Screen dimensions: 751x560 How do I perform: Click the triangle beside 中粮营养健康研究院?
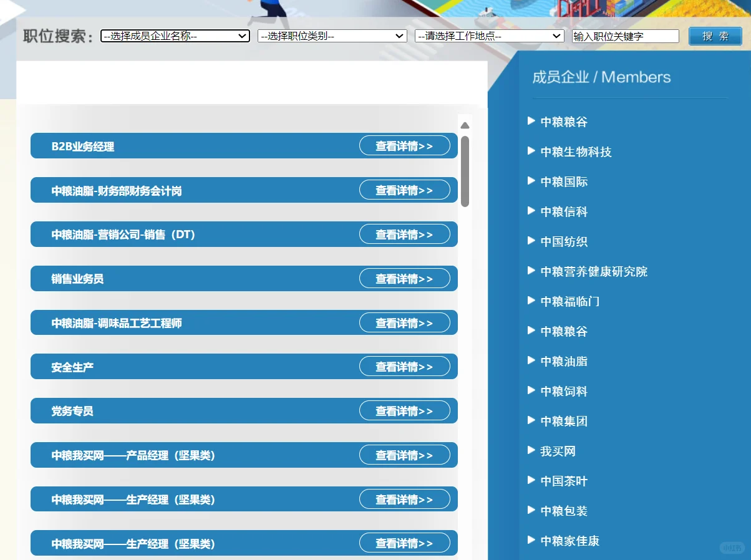(x=531, y=271)
